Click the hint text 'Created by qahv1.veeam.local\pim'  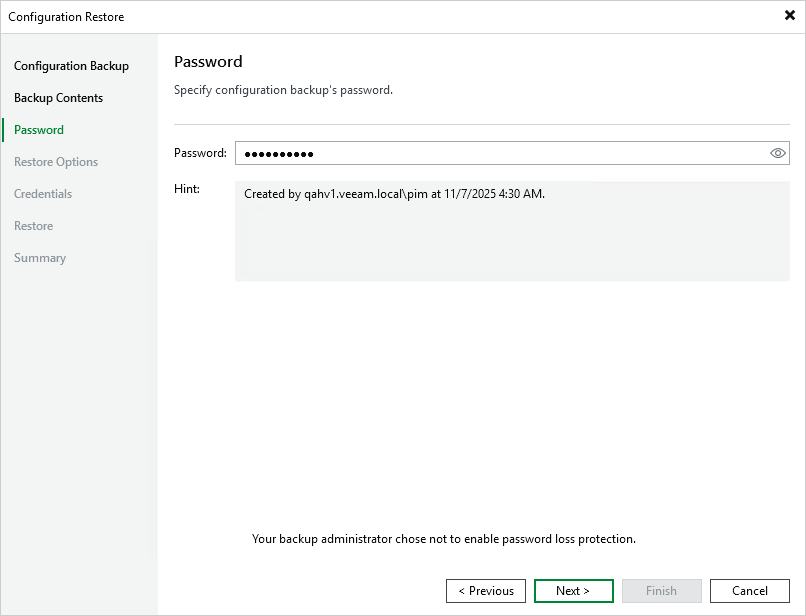coord(336,194)
